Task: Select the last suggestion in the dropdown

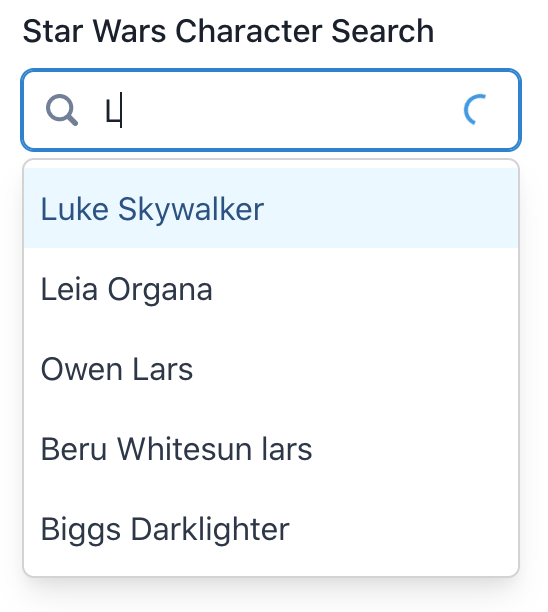Action: click(271, 529)
